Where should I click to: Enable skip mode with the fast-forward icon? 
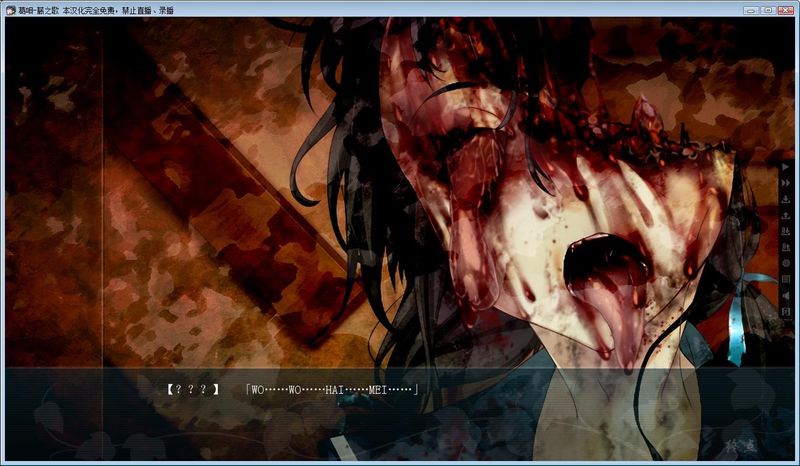coord(786,184)
